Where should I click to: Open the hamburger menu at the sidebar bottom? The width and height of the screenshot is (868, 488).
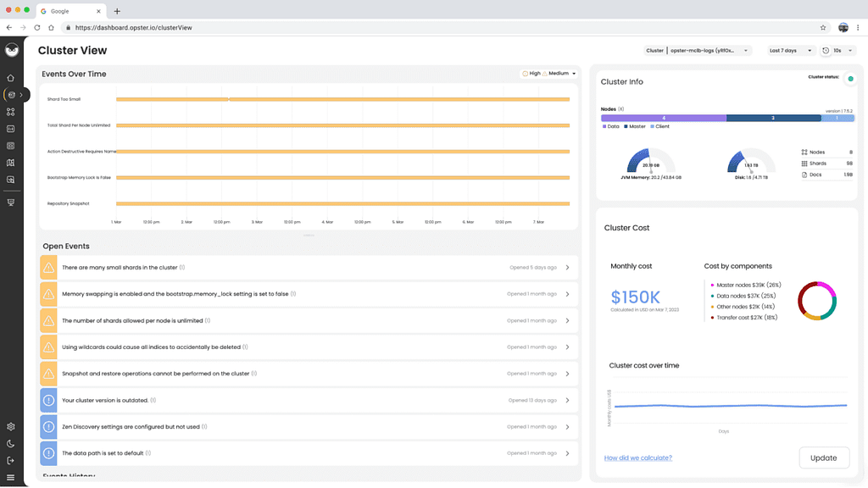tap(11, 475)
